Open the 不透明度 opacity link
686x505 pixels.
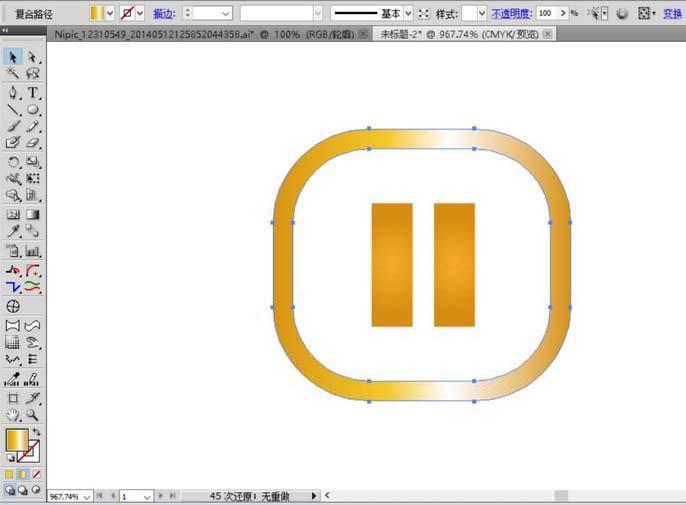pos(511,14)
